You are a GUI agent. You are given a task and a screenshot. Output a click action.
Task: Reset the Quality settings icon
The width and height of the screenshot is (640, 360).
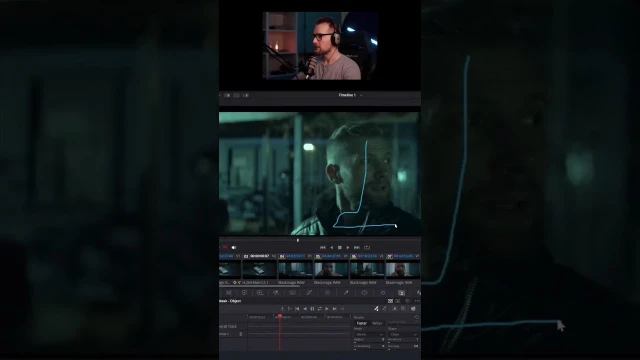tap(417, 317)
